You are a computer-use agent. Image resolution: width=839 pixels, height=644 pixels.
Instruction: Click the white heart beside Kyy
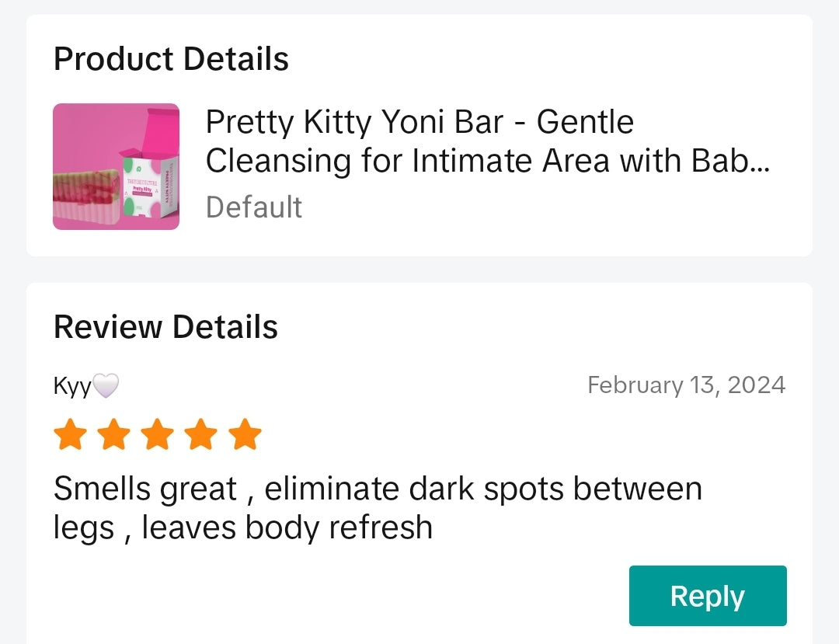click(x=106, y=386)
